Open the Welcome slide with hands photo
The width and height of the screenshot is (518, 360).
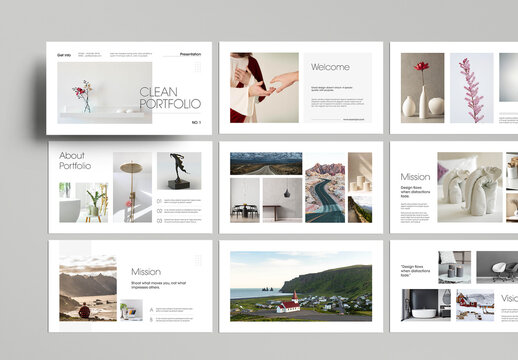pyautogui.click(x=301, y=88)
